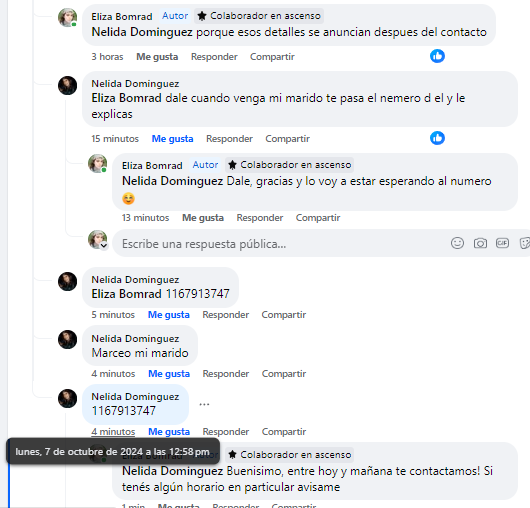530x508 pixels.
Task: Reply to the 'Marceo mi marido' comment
Action: (x=225, y=374)
